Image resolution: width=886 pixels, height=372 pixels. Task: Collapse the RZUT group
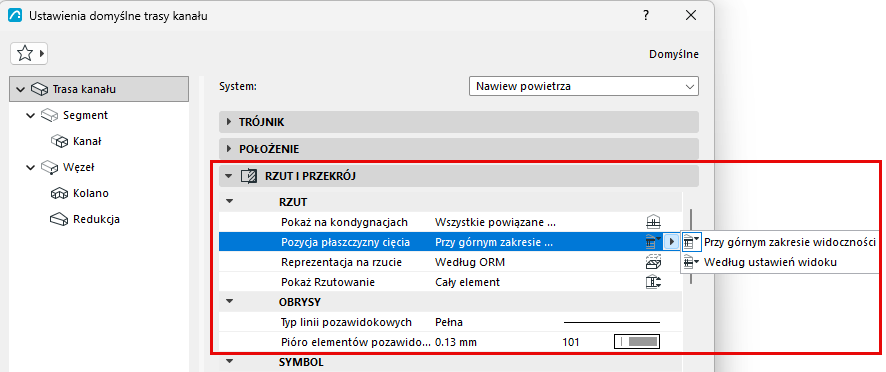click(x=229, y=201)
